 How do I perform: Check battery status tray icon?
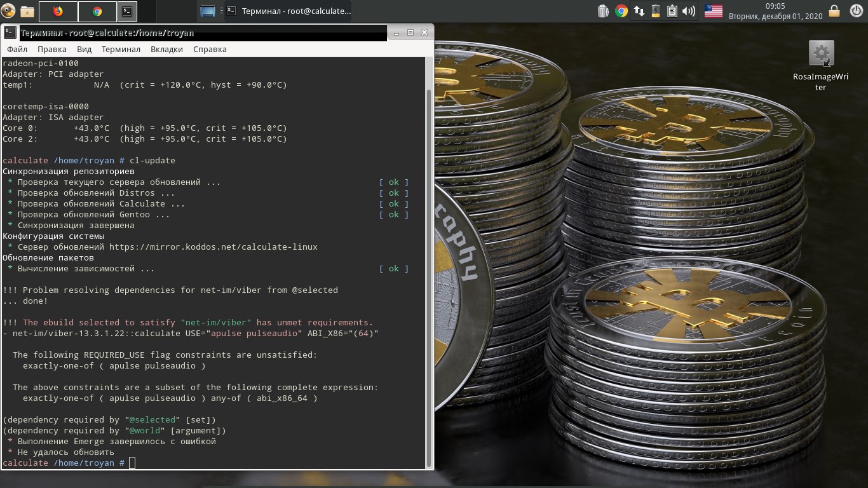pos(656,11)
